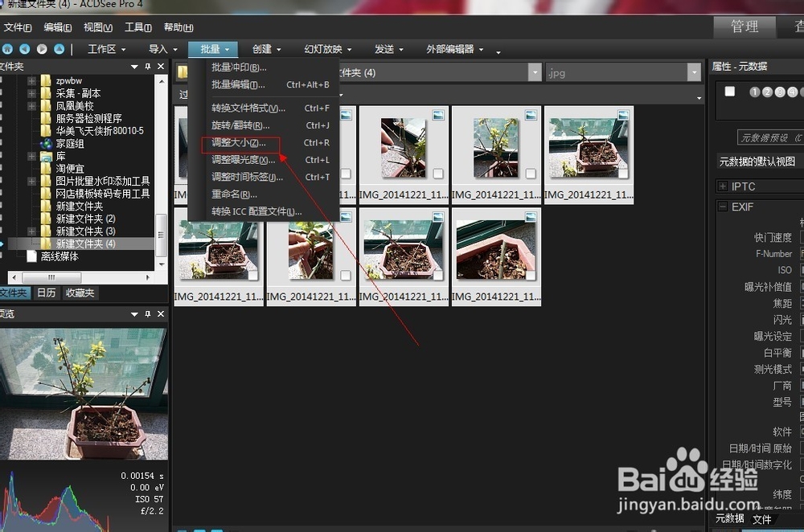This screenshot has width=804, height=532.
Task: Expand the zpwbw folder node
Action: click(31, 81)
